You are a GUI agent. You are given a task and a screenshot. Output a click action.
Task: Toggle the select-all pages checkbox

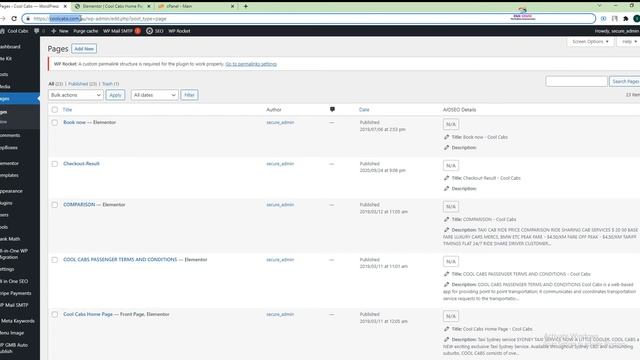(55, 109)
